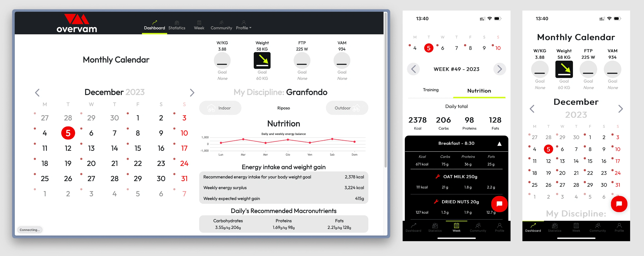This screenshot has height=256, width=644.
Task: Click the December 5 calendar date button
Action: pyautogui.click(x=67, y=133)
